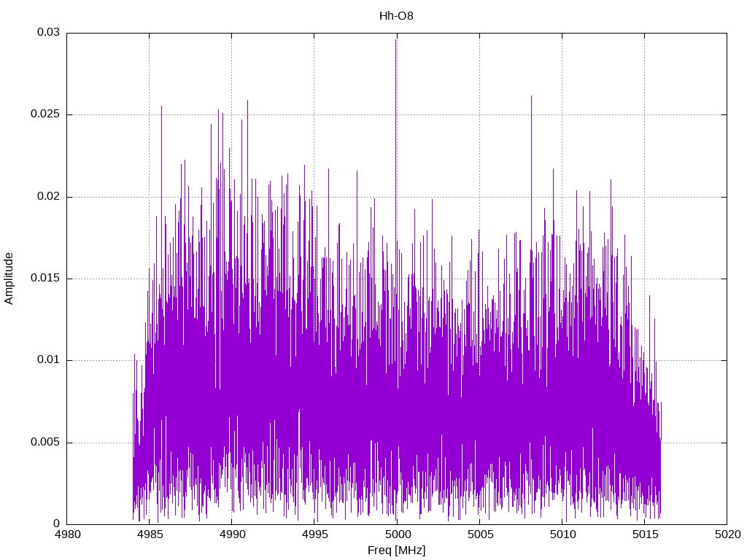Click the 4990 x-axis tick label

(232, 534)
